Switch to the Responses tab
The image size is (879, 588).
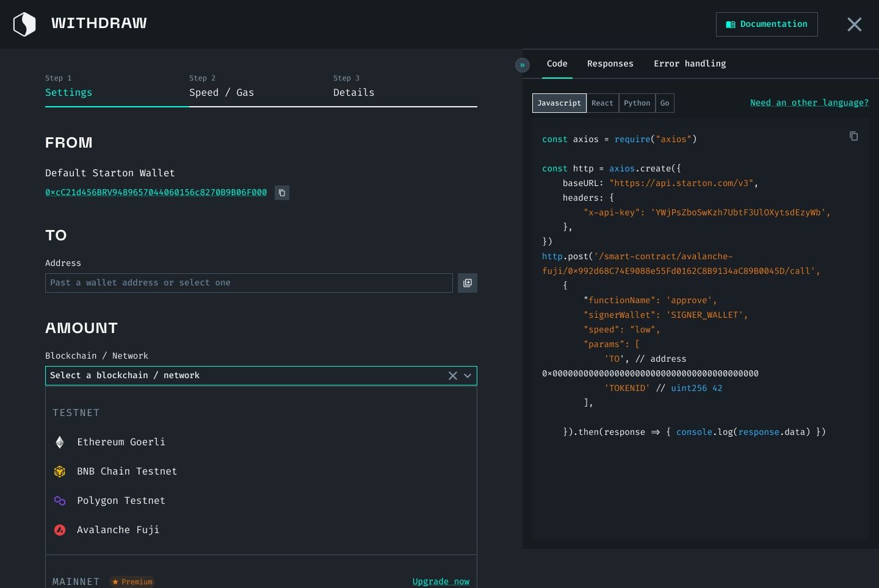[610, 64]
